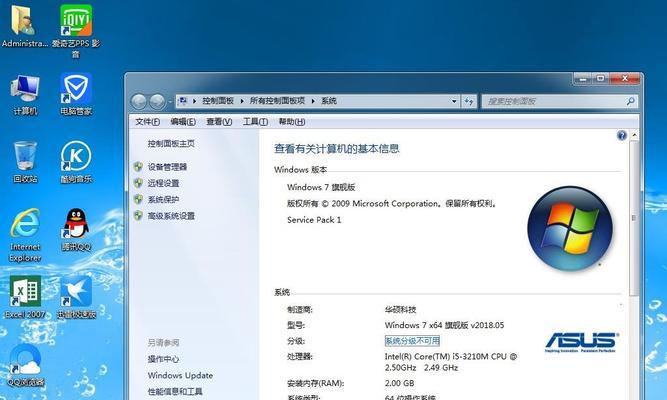This screenshot has width=667, height=400.
Task: Click the '2.00 GB' RAM value
Action: tap(399, 383)
